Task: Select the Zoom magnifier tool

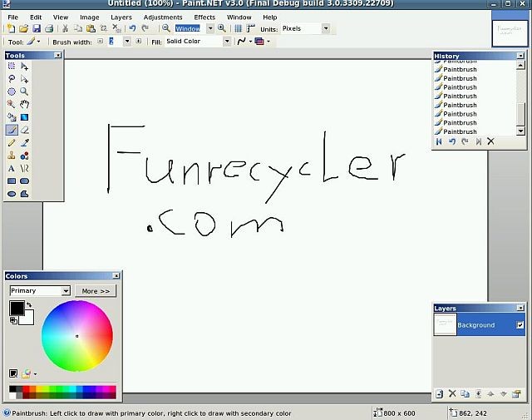Action: [24, 91]
